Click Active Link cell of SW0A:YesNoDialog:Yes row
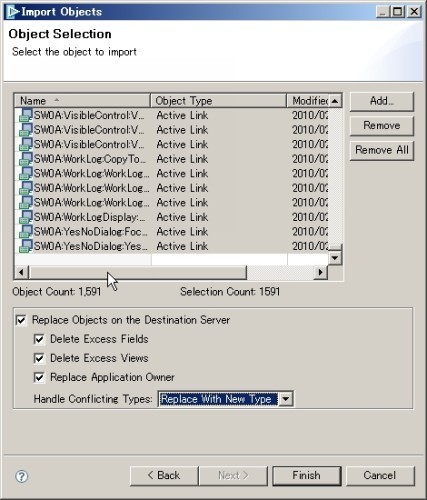This screenshot has height=500, width=427. [182, 246]
